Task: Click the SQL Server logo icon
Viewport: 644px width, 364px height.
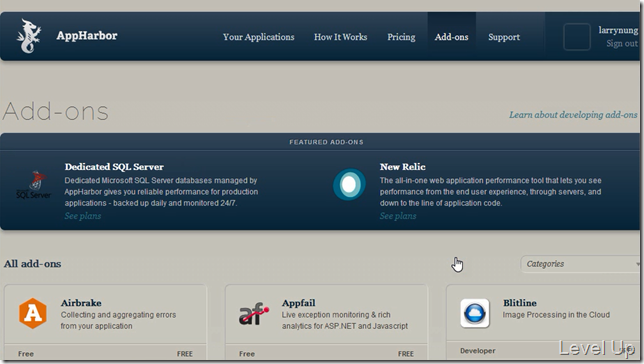Action: (x=34, y=185)
